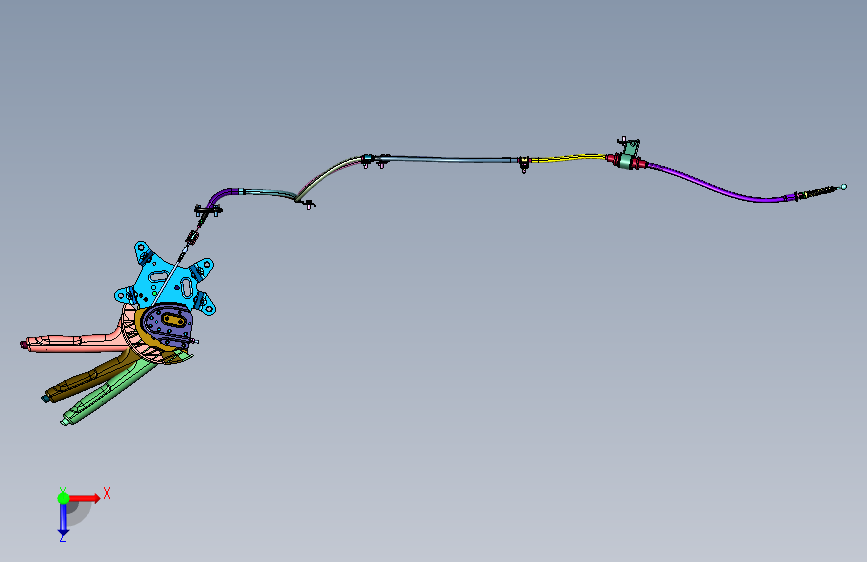Select the spring cable end fitting at far right
Image resolution: width=867 pixels, height=562 pixels.
pos(820,191)
